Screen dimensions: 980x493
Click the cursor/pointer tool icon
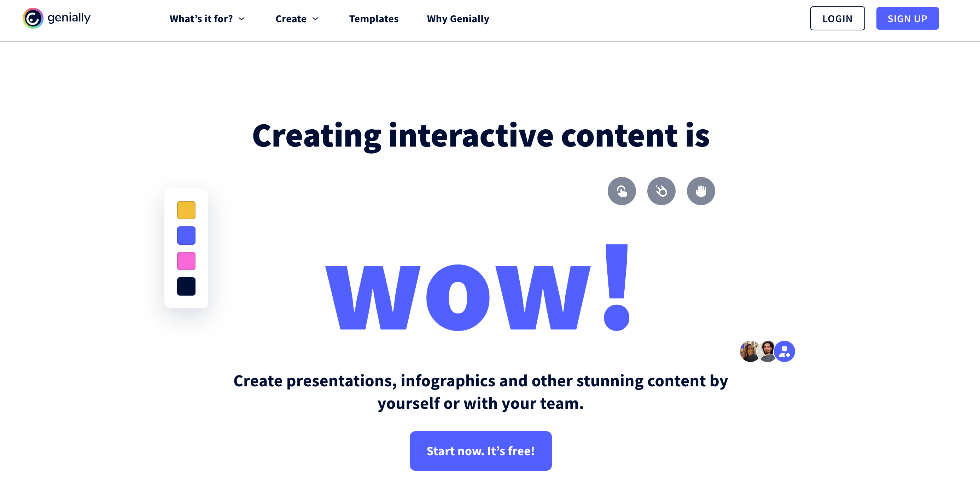[x=622, y=191]
